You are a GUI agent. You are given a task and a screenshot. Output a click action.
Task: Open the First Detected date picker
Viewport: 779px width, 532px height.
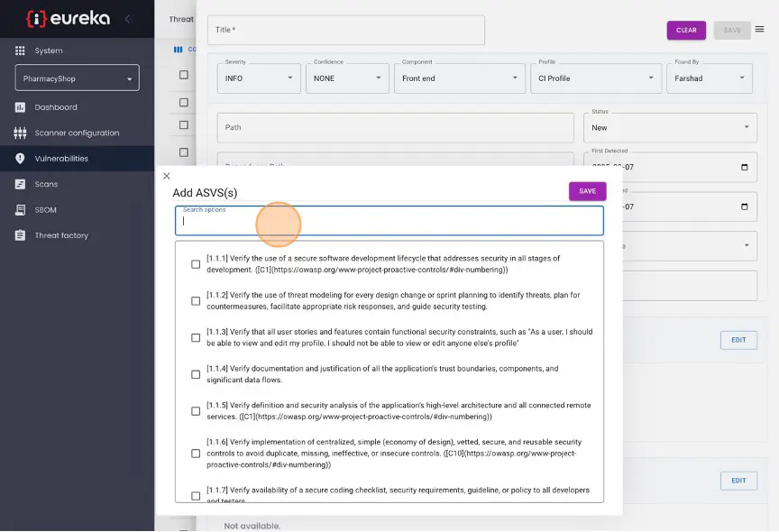743,167
